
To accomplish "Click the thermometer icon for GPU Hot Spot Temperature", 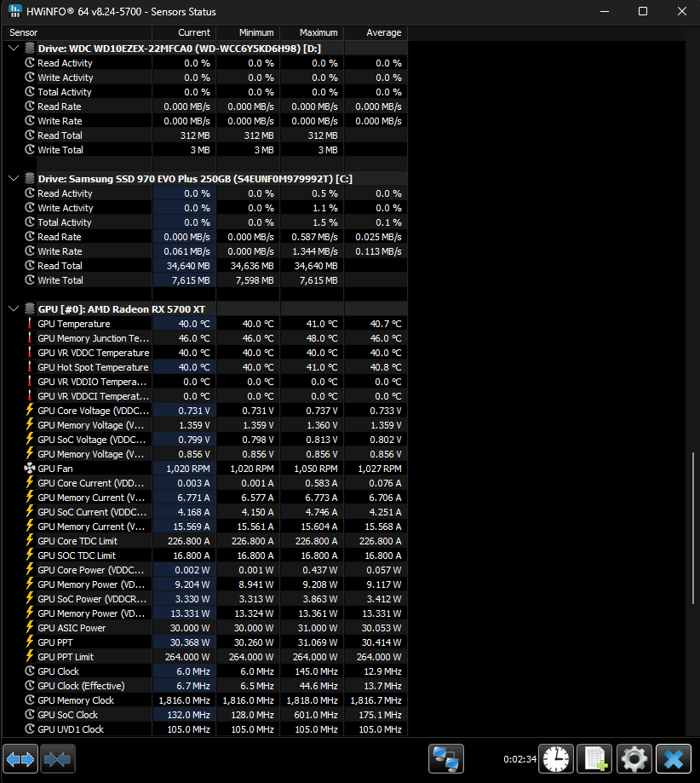I will pos(30,367).
